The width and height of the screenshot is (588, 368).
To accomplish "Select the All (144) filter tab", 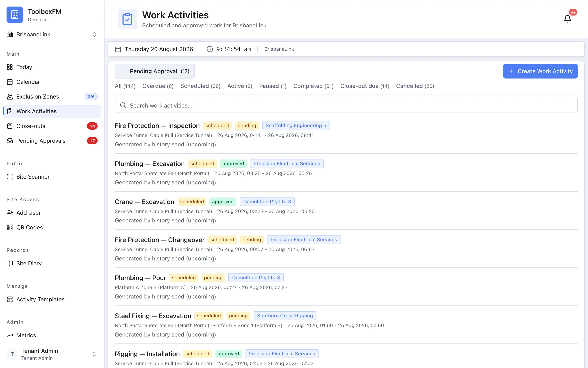I will pos(125,86).
